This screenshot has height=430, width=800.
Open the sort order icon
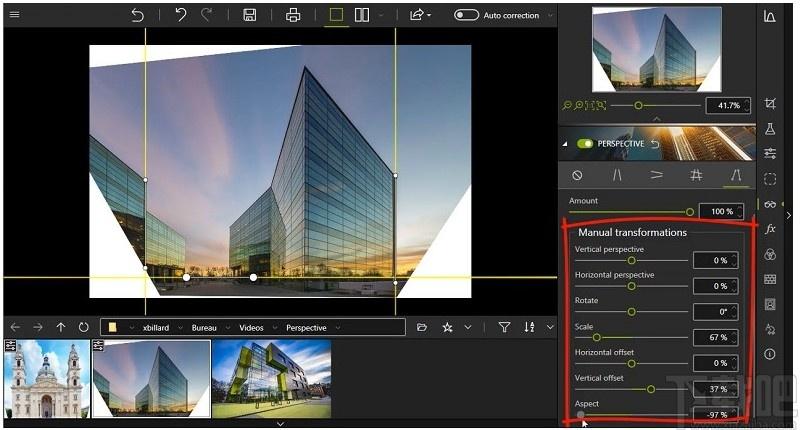click(x=529, y=327)
